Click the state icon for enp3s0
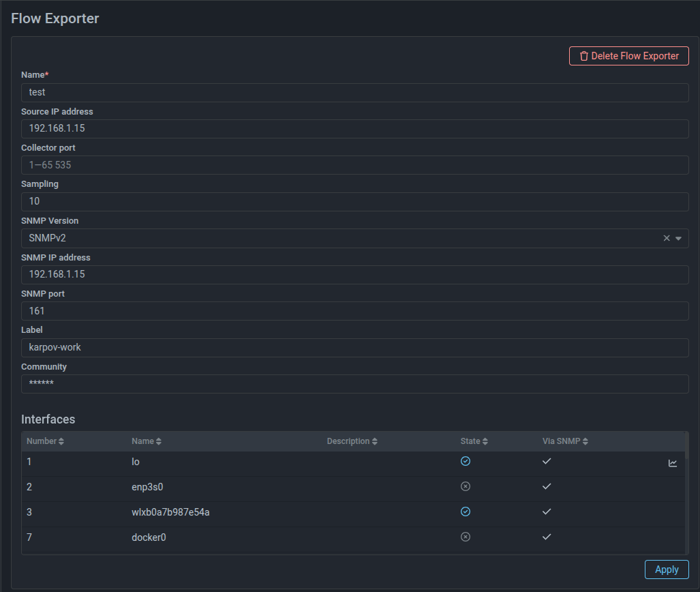The width and height of the screenshot is (700, 592). pos(466,487)
